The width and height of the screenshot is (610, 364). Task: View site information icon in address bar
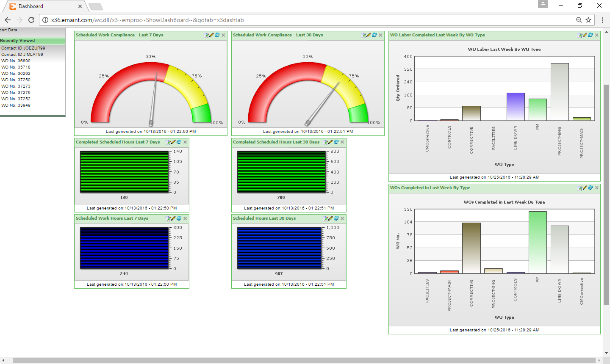coord(45,20)
